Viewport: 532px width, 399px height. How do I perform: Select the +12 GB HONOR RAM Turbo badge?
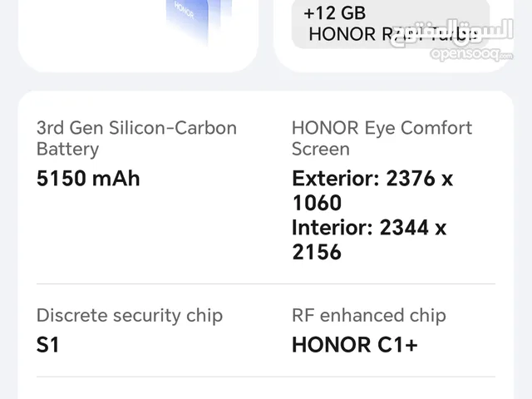point(390,23)
